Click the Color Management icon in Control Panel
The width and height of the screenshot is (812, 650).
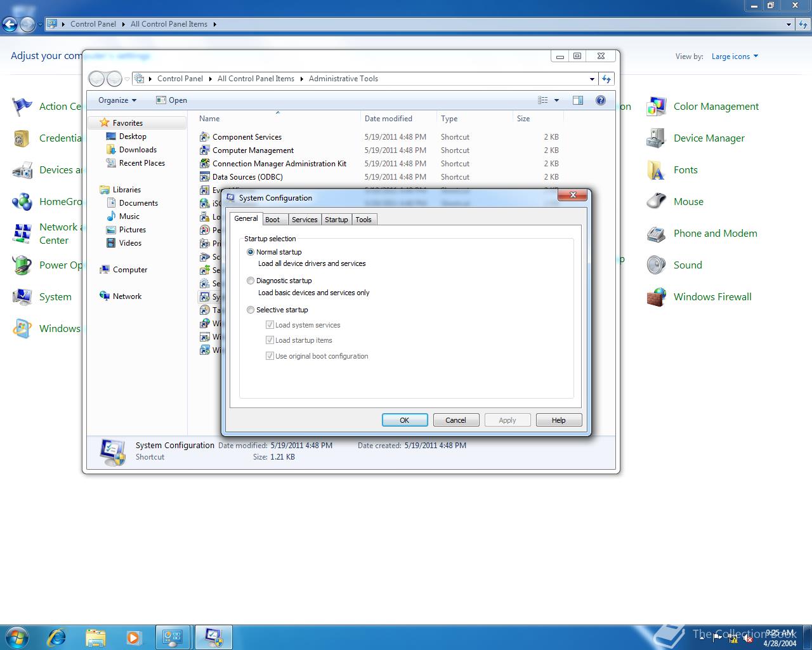pyautogui.click(x=656, y=107)
